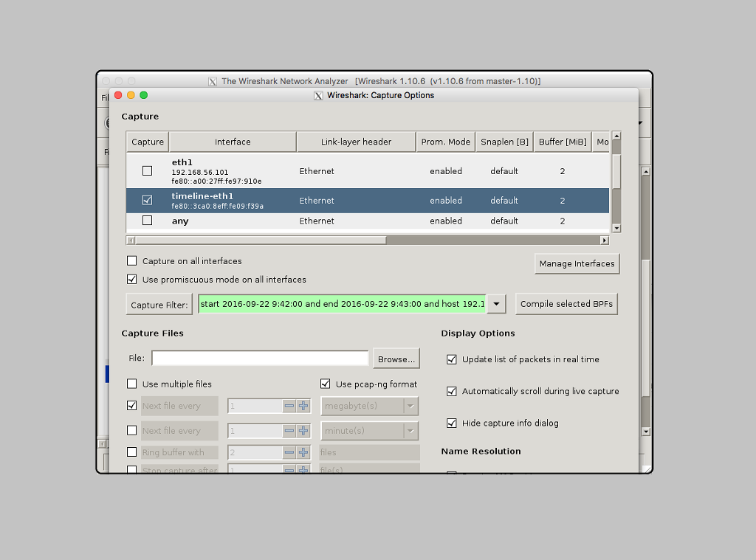Image resolution: width=756 pixels, height=560 pixels.
Task: Decrease Ring buffer files value
Action: point(289,452)
